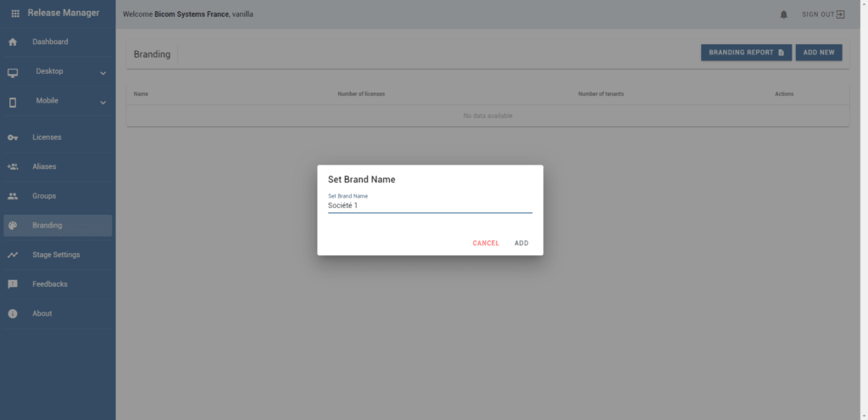Click the document icon in Branding Report button
The width and height of the screenshot is (868, 420).
(781, 53)
